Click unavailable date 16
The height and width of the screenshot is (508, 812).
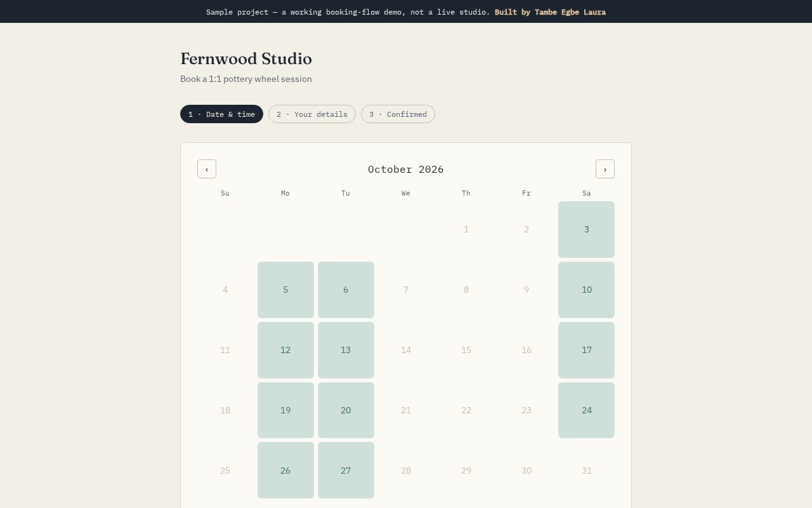[x=527, y=350]
